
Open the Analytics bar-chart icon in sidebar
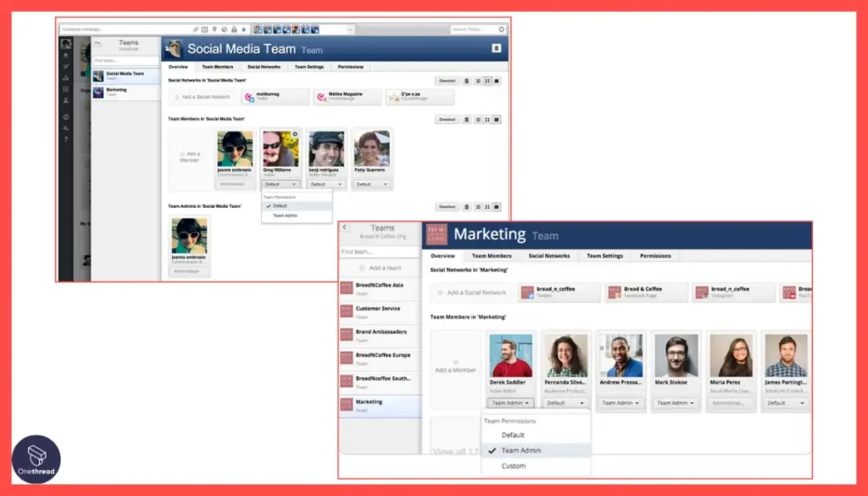[66, 78]
